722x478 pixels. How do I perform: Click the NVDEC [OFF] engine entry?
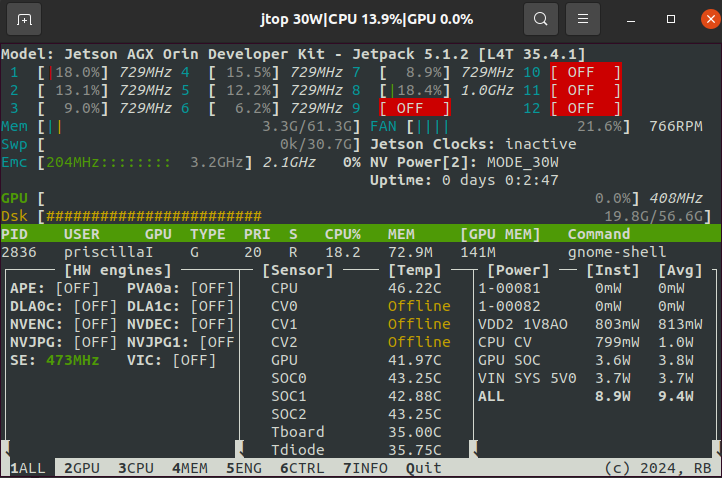coord(180,324)
